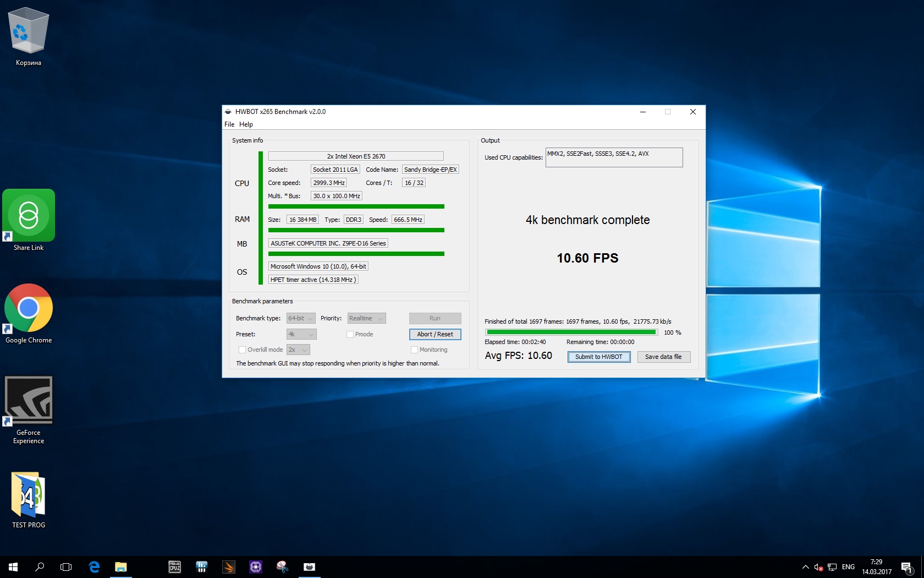Click the Run button
Image resolution: width=924 pixels, height=578 pixels.
[435, 318]
